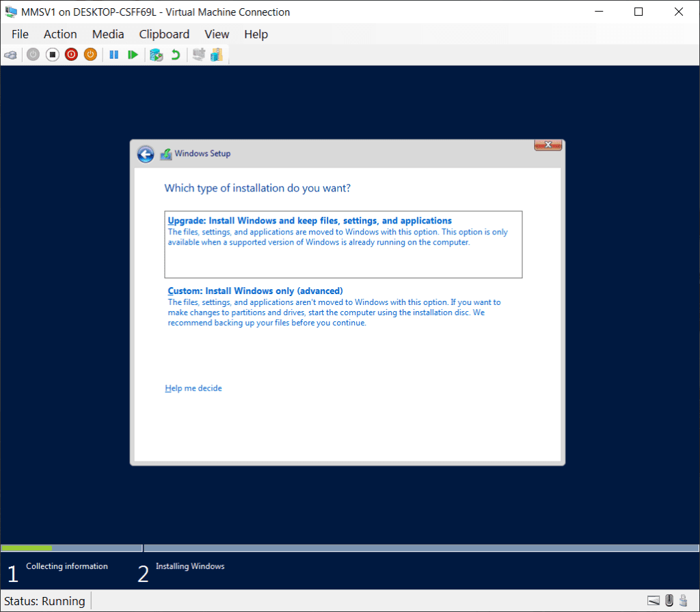Minimize the Virtual Machine Connection window
The image size is (700, 612).
599,12
